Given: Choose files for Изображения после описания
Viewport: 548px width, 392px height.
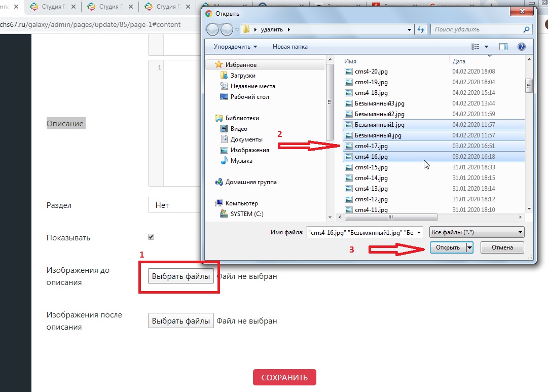Looking at the screenshot, I should pos(180,320).
